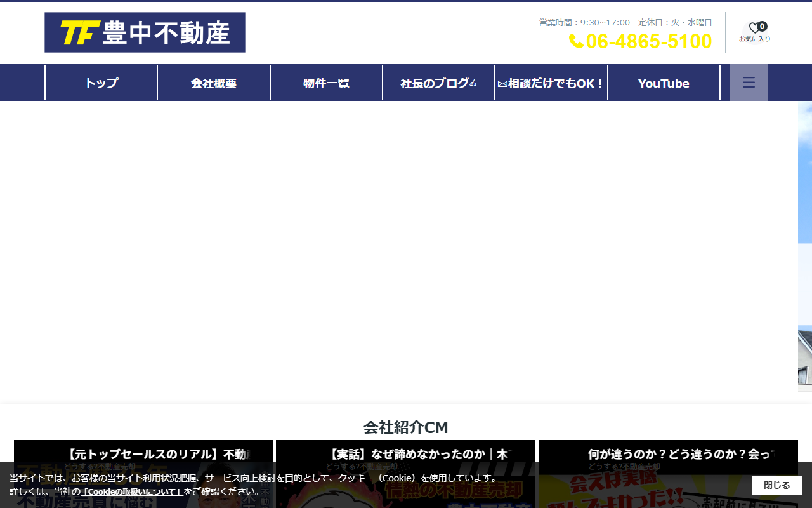The image size is (812, 508).
Task: Call the phone number 06-4865-5100
Action: click(641, 41)
